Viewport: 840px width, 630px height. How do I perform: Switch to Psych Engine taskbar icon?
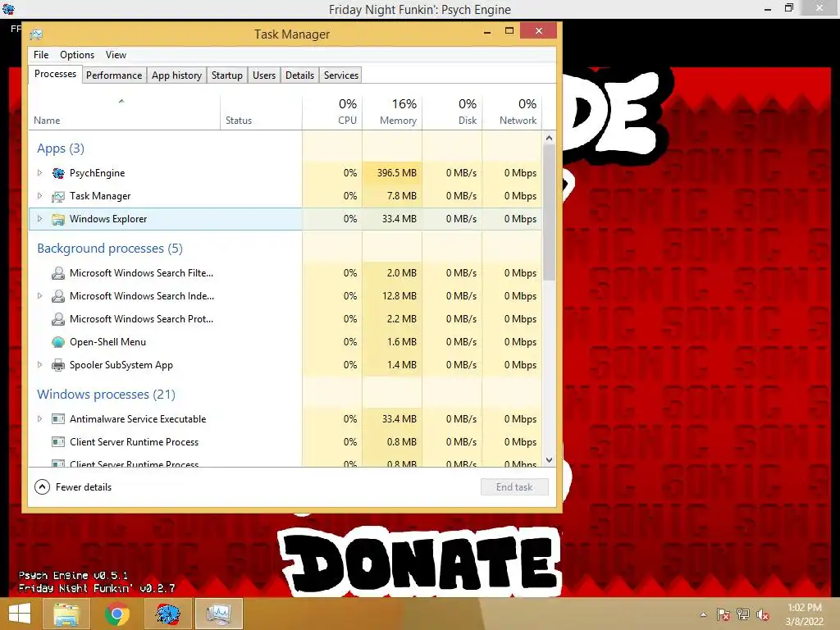(x=167, y=614)
